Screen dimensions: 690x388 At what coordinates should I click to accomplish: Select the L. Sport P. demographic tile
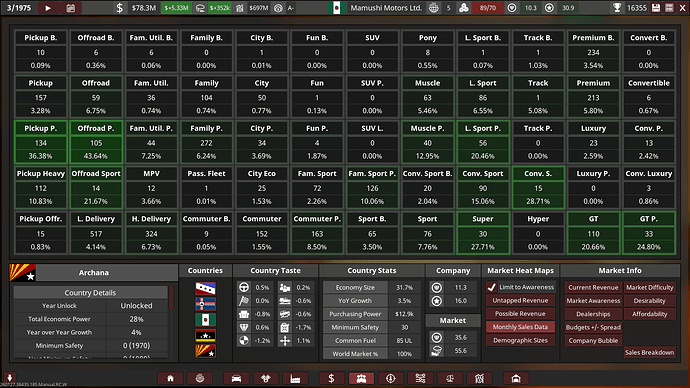pyautogui.click(x=483, y=142)
